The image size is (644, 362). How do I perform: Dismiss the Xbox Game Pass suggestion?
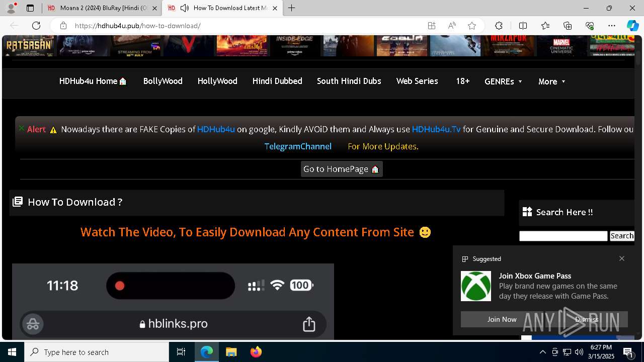pos(587,319)
